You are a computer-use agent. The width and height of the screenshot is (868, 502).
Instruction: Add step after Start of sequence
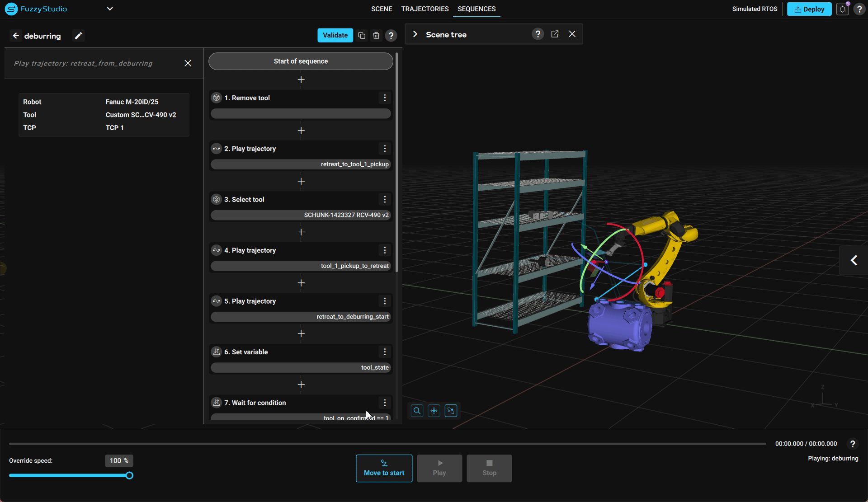(301, 80)
